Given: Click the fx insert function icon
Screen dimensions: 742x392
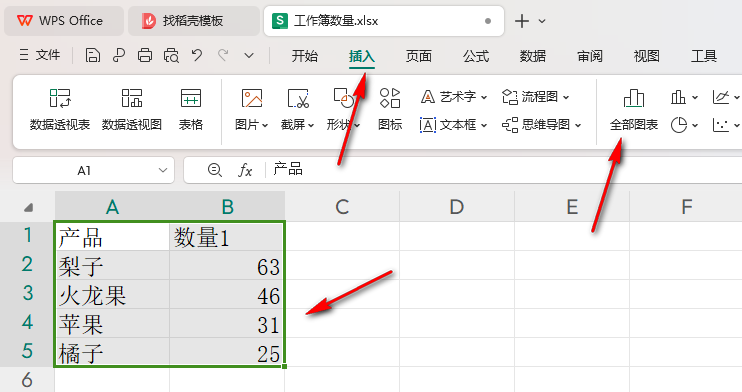Looking at the screenshot, I should 245,169.
